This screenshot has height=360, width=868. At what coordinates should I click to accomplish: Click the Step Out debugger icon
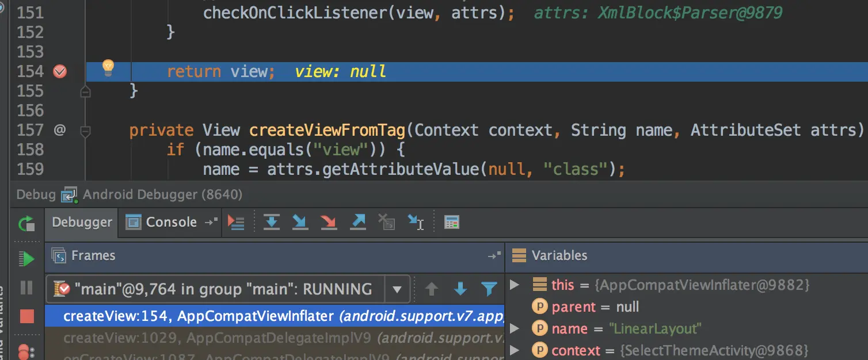[358, 222]
